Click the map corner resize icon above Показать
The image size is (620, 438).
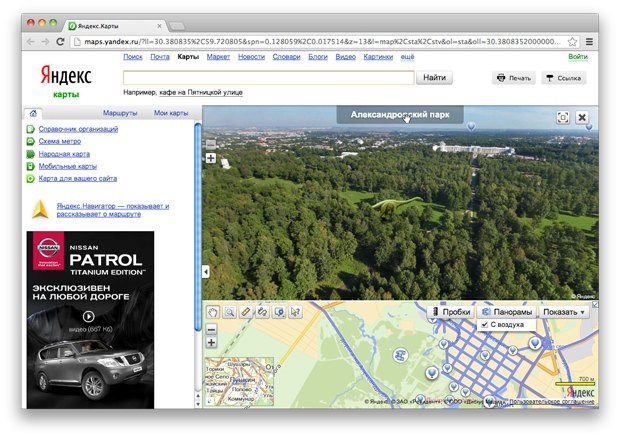(595, 305)
